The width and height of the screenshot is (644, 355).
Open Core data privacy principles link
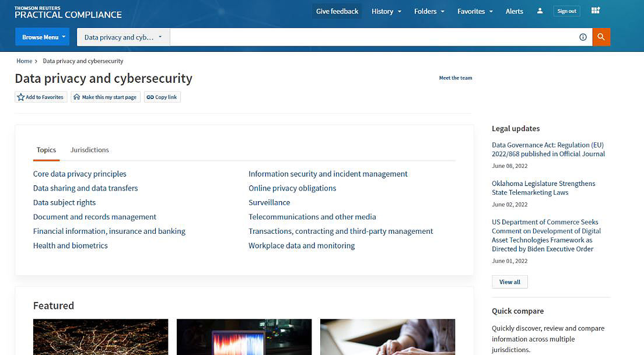coord(79,174)
